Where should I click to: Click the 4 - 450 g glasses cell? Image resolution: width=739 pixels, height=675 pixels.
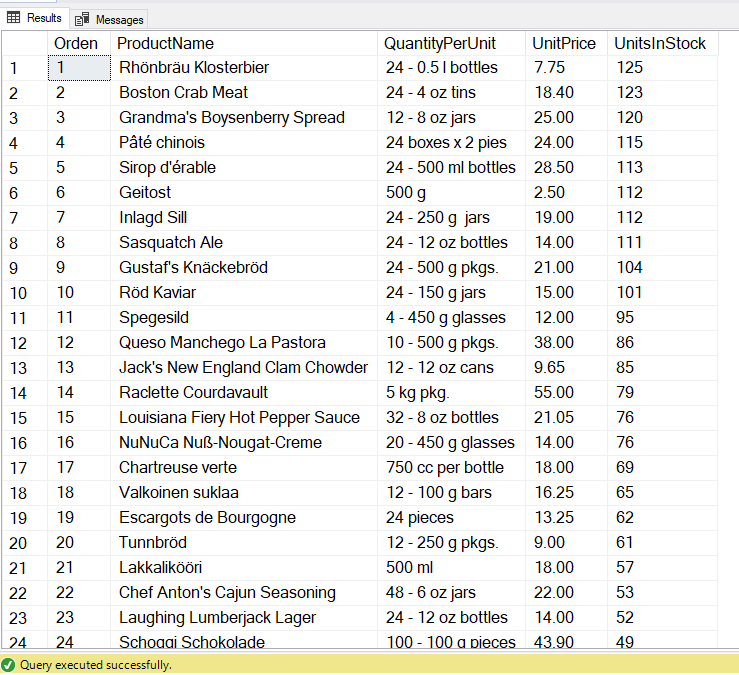click(451, 318)
